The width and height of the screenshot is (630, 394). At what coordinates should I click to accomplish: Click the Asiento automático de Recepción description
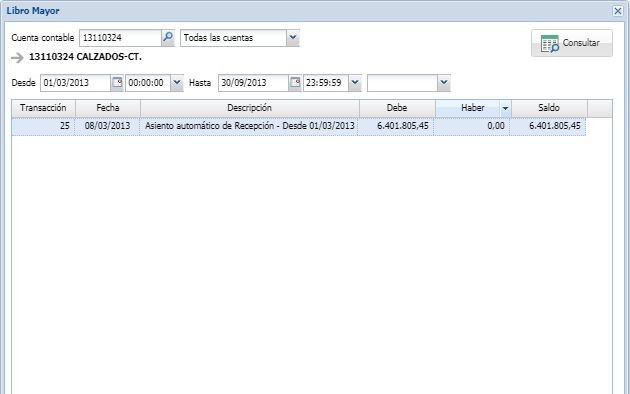click(250, 126)
